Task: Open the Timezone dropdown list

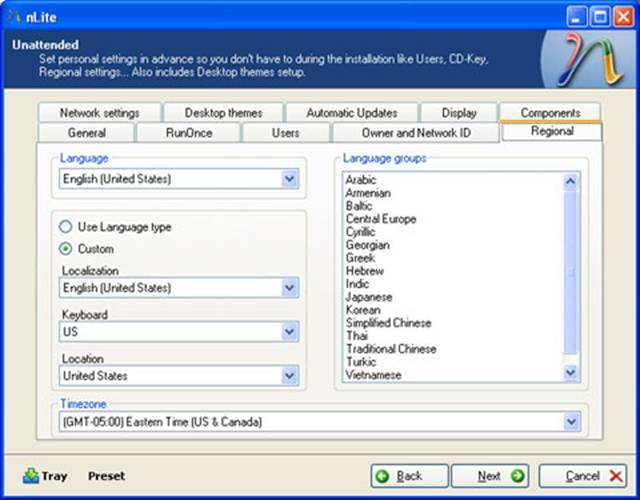Action: tap(571, 422)
